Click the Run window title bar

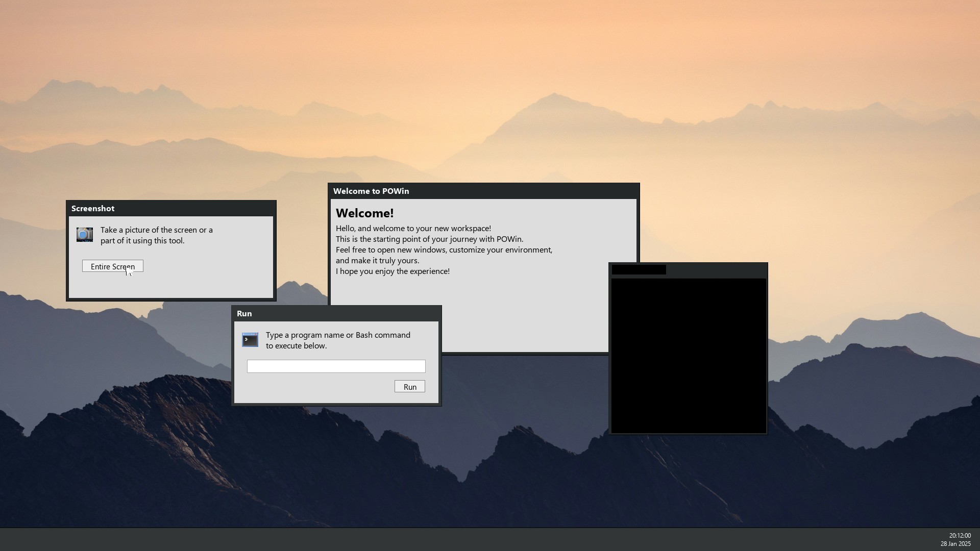pos(336,314)
